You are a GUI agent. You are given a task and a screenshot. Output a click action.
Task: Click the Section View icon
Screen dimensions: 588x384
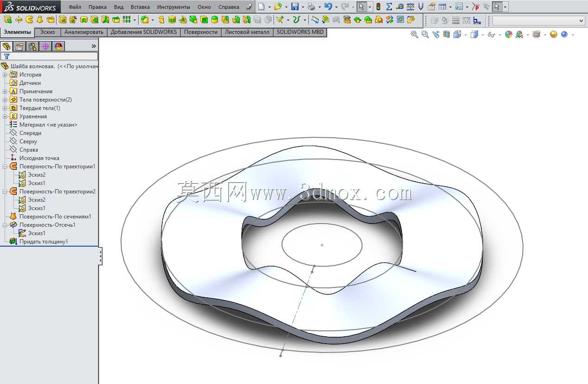447,34
